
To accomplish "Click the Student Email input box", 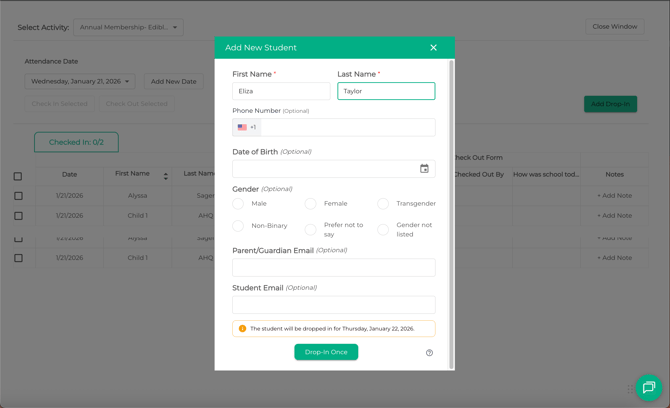I will (x=333, y=305).
